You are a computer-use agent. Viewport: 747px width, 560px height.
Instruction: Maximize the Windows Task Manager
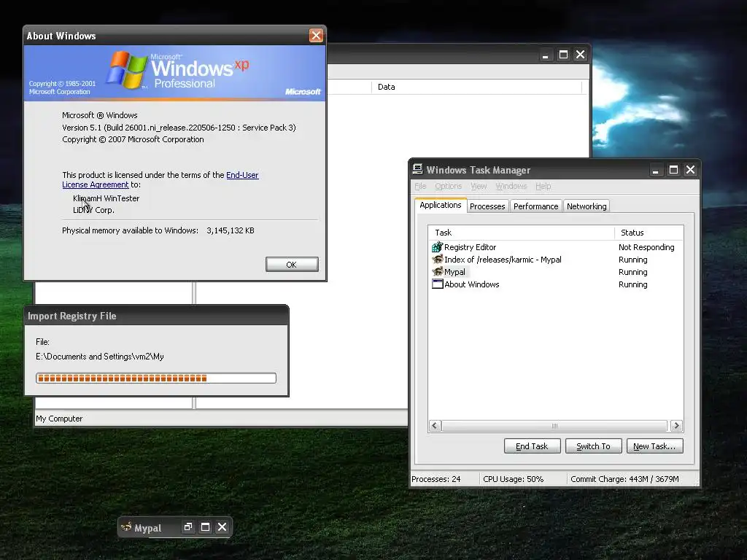pos(673,170)
